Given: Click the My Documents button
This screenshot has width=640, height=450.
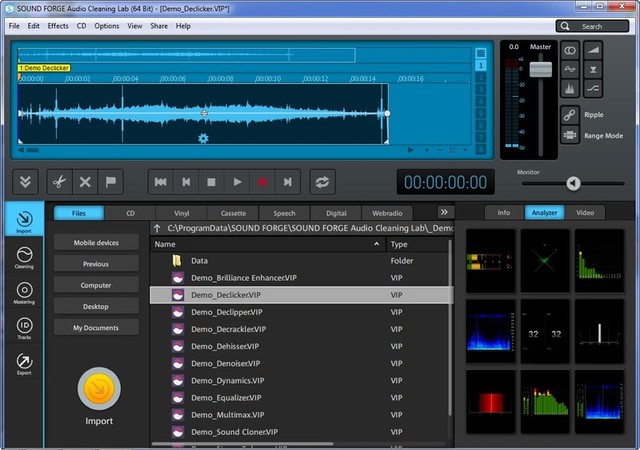Looking at the screenshot, I should point(96,328).
